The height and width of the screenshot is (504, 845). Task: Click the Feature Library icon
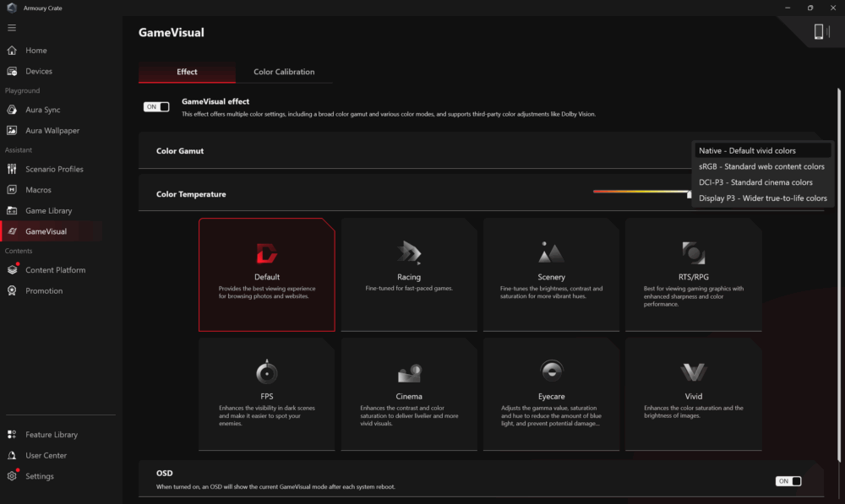[x=12, y=435]
